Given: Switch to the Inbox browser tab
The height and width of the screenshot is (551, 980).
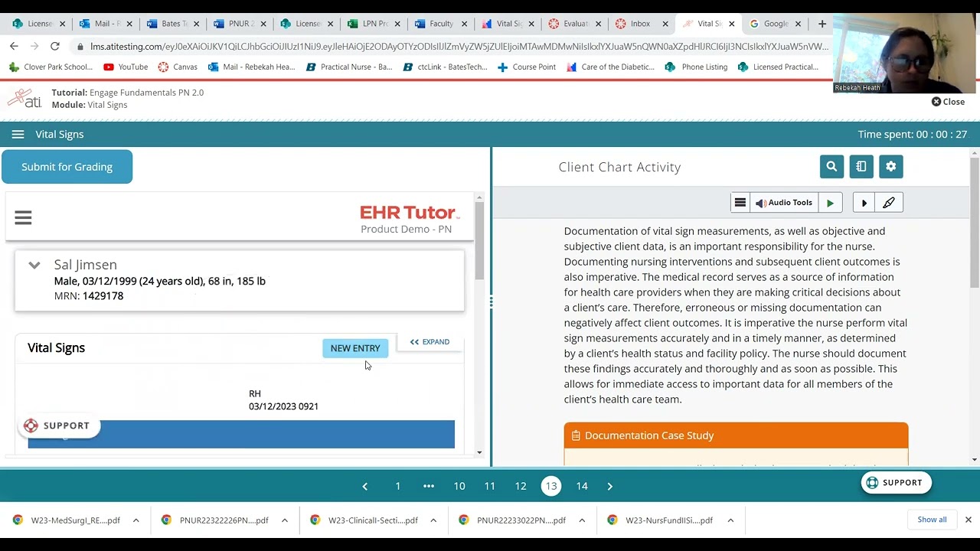Looking at the screenshot, I should pyautogui.click(x=640, y=24).
